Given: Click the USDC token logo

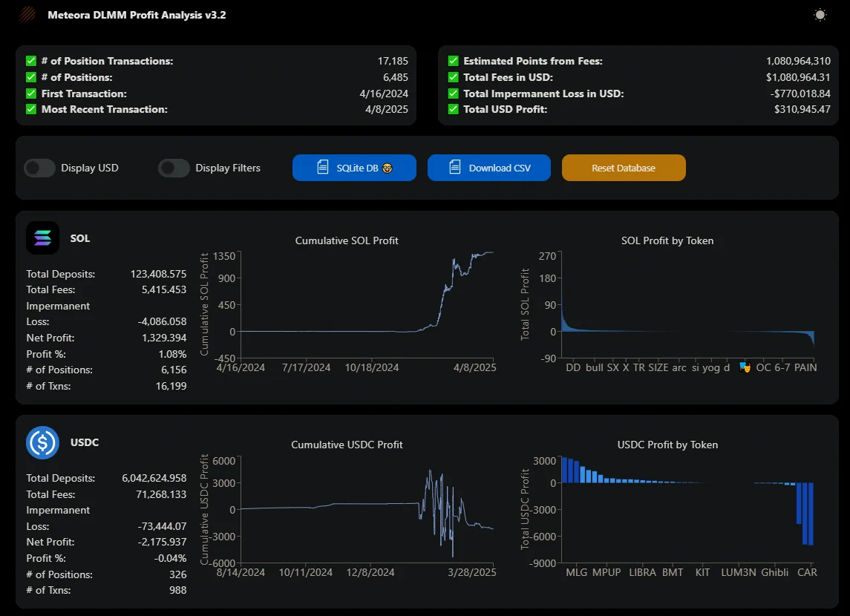Looking at the screenshot, I should tap(42, 442).
